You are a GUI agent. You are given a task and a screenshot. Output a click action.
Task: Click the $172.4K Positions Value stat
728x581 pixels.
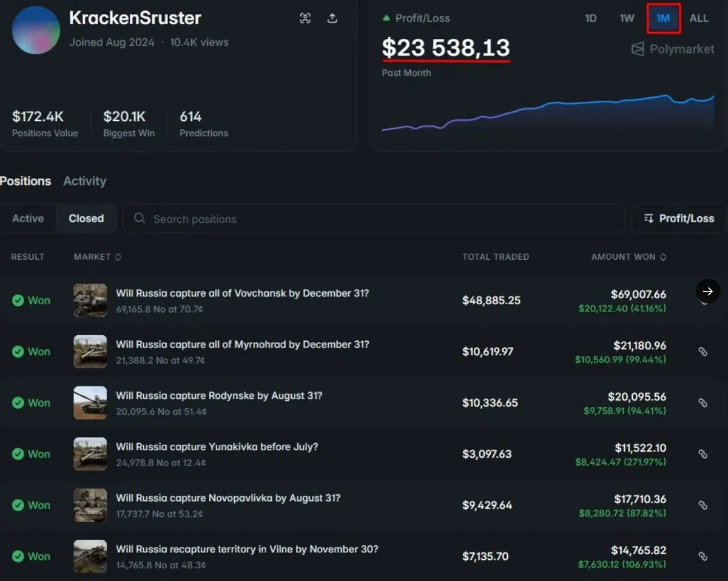[x=45, y=123]
